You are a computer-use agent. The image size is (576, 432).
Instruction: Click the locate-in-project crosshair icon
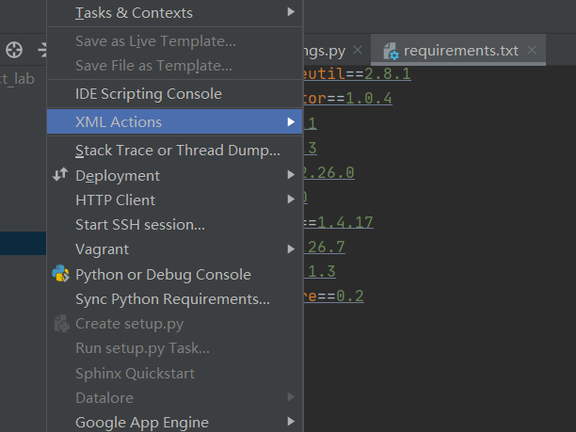[x=14, y=50]
